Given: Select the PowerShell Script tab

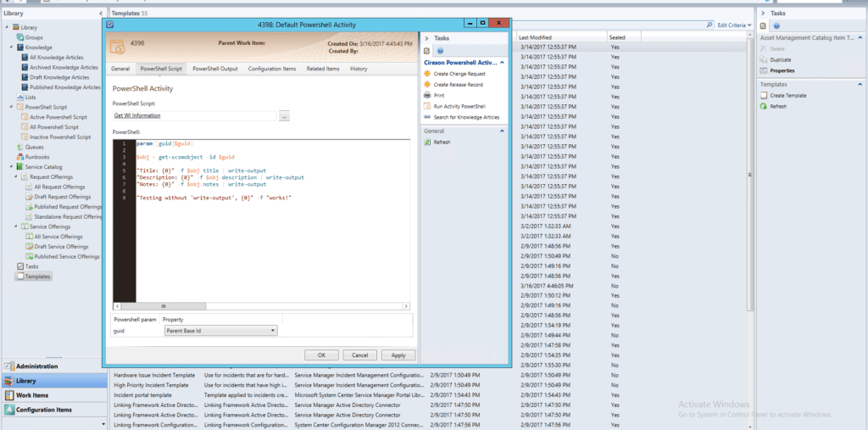Looking at the screenshot, I should tap(161, 69).
